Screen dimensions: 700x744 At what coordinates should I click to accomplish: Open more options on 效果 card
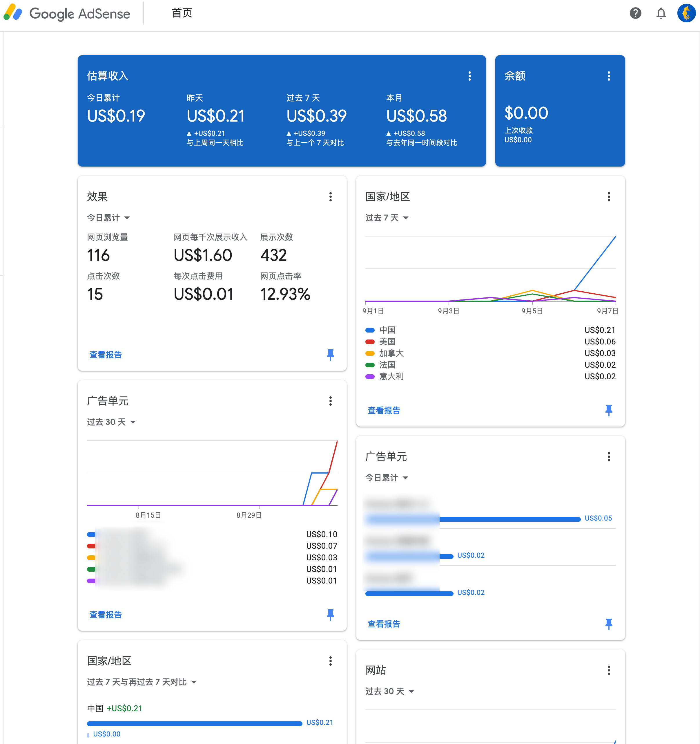pyautogui.click(x=331, y=197)
